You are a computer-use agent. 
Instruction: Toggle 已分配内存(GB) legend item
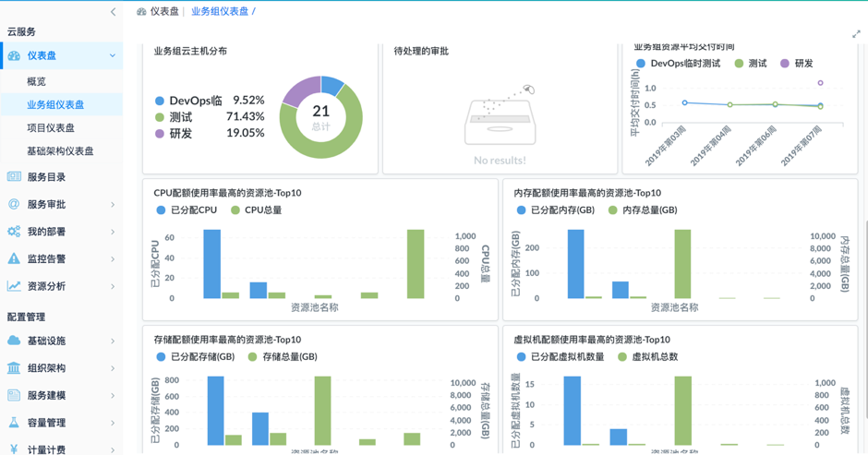(556, 210)
